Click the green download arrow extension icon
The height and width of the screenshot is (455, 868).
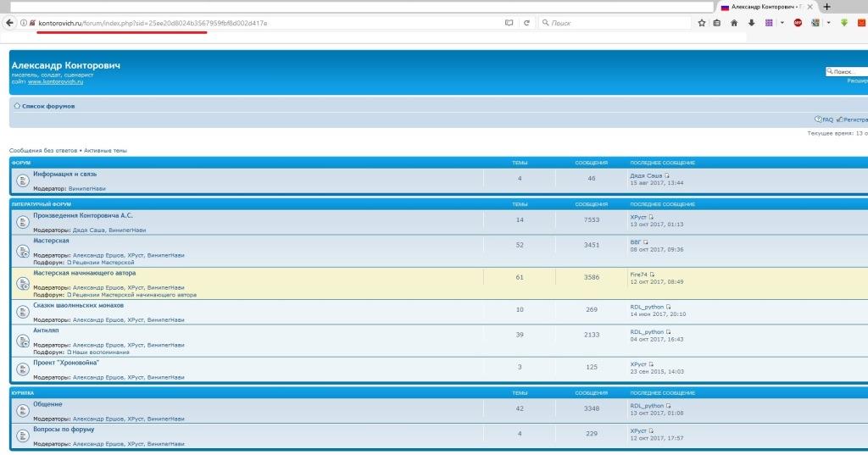[x=844, y=23]
